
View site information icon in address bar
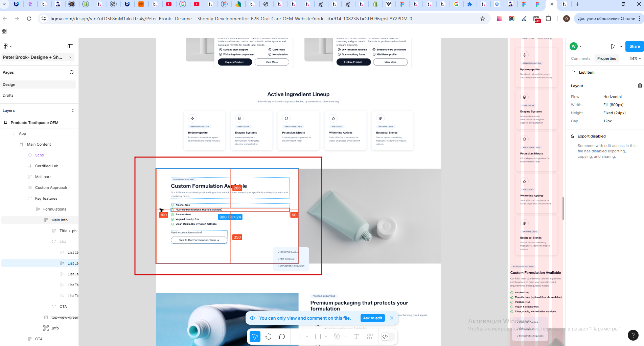coord(44,19)
